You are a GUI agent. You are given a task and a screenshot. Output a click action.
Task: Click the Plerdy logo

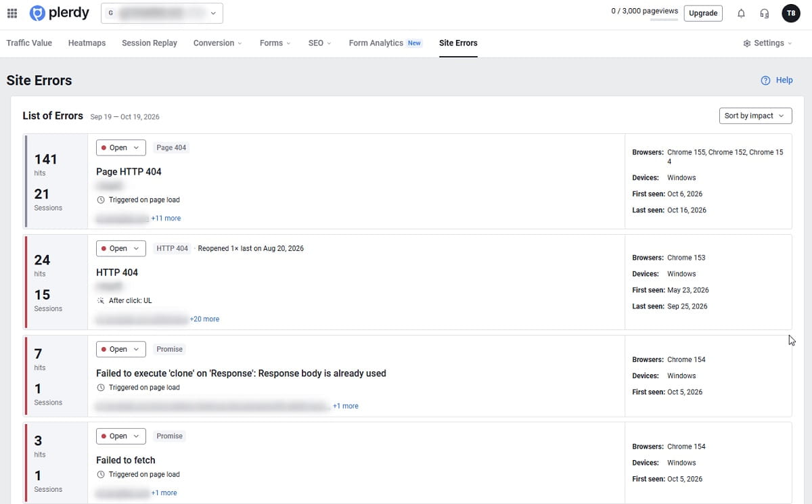(60, 13)
